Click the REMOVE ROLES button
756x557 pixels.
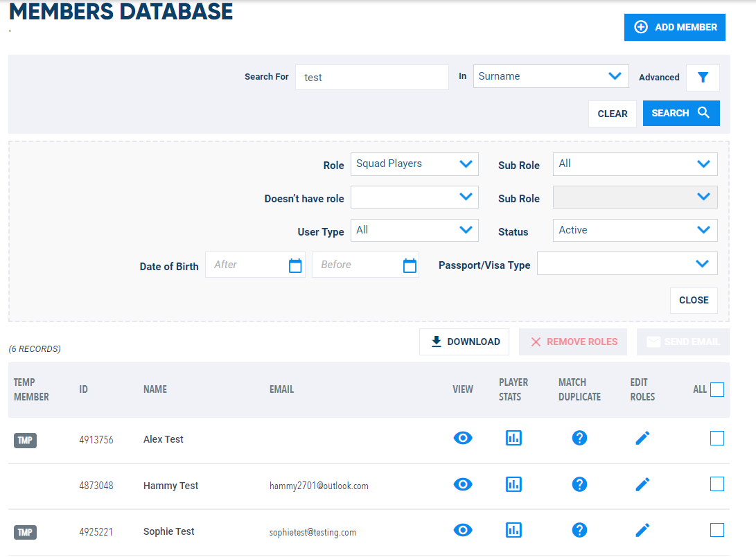pyautogui.click(x=573, y=342)
